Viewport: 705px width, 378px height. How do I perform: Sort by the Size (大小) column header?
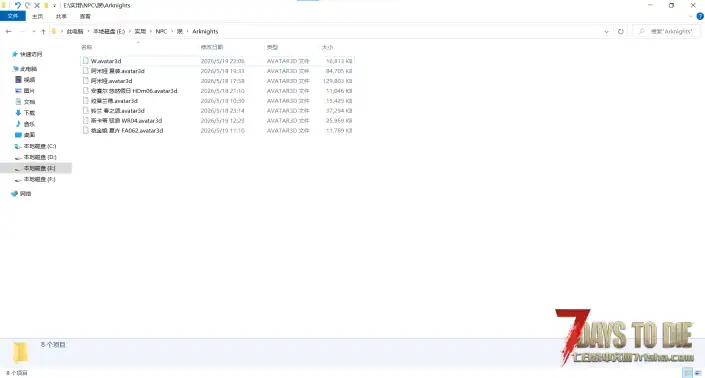[327, 47]
